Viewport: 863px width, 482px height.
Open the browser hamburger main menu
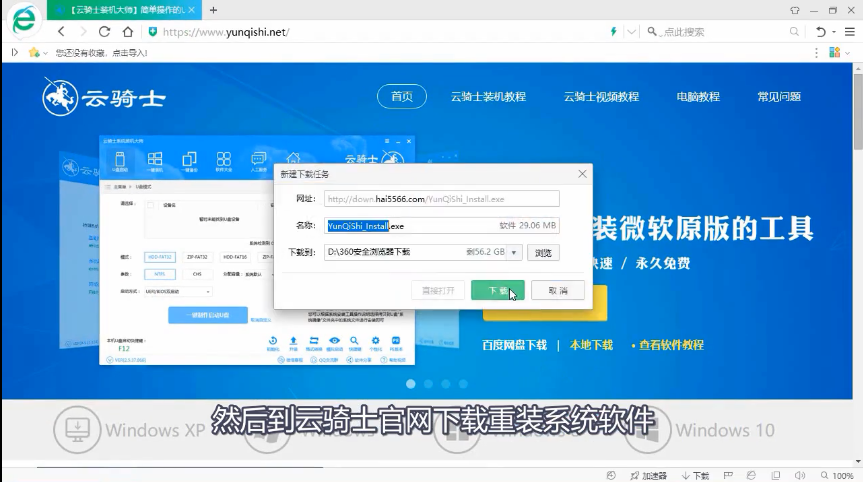click(x=850, y=31)
